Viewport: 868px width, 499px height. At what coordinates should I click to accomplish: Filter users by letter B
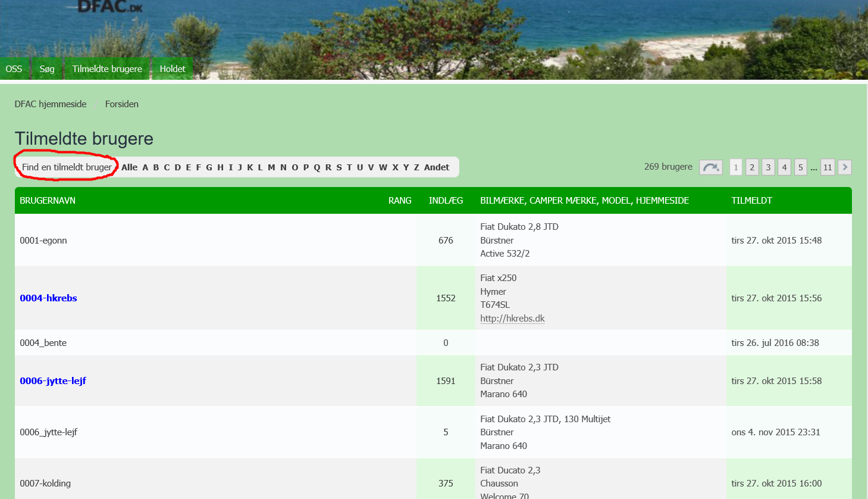(156, 167)
